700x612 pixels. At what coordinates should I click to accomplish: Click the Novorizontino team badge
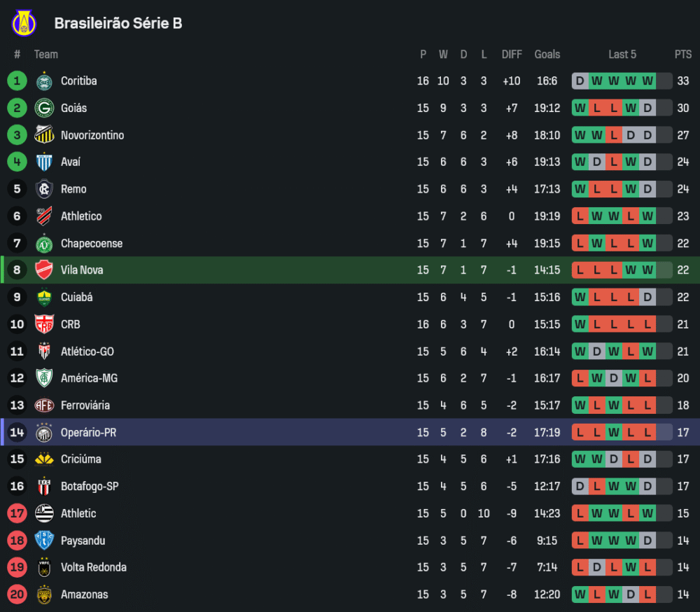(x=44, y=135)
